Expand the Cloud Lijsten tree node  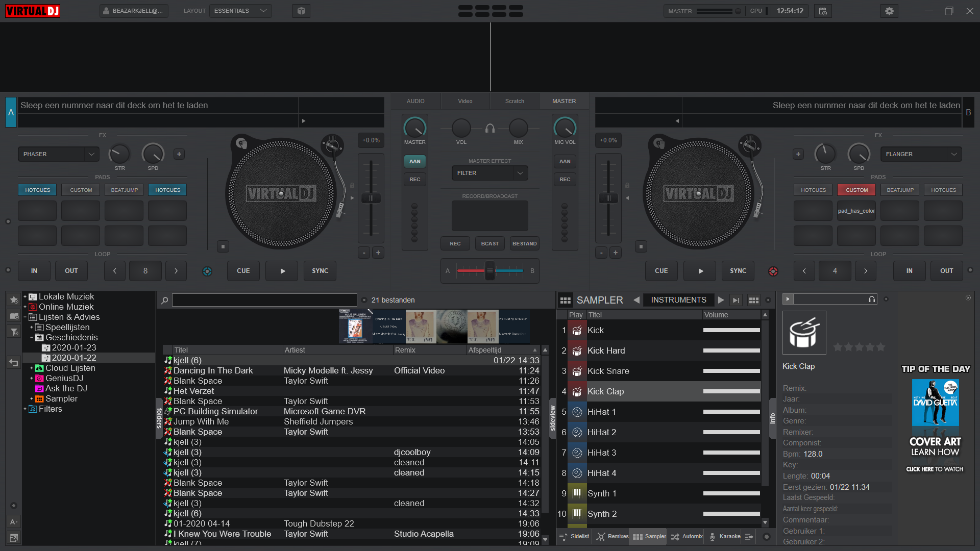click(x=31, y=368)
